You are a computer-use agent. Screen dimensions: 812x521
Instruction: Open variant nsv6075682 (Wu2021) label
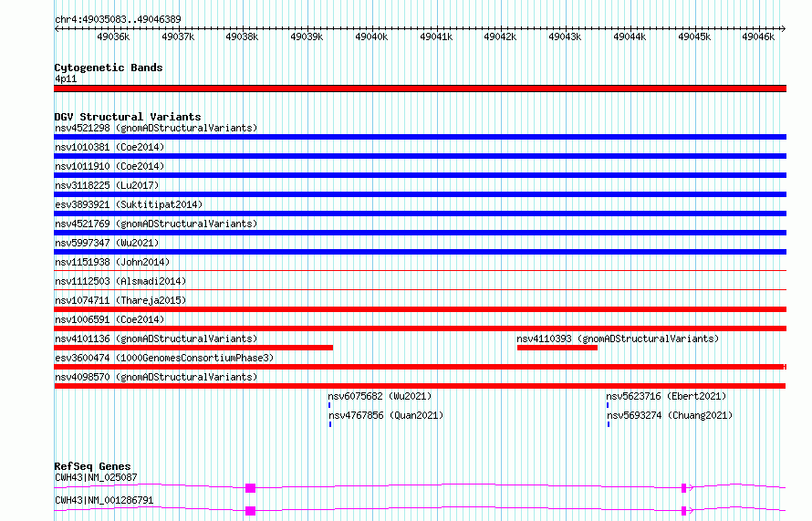pyautogui.click(x=380, y=396)
